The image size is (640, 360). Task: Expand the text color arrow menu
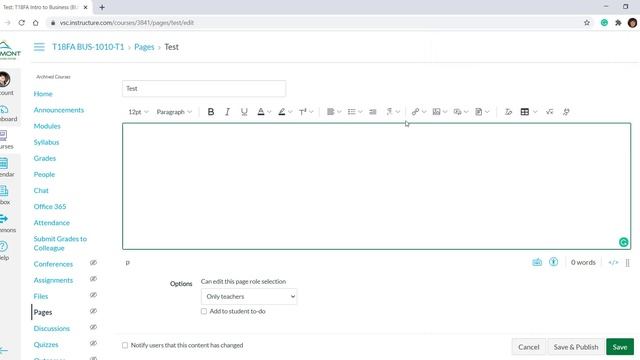[269, 112]
